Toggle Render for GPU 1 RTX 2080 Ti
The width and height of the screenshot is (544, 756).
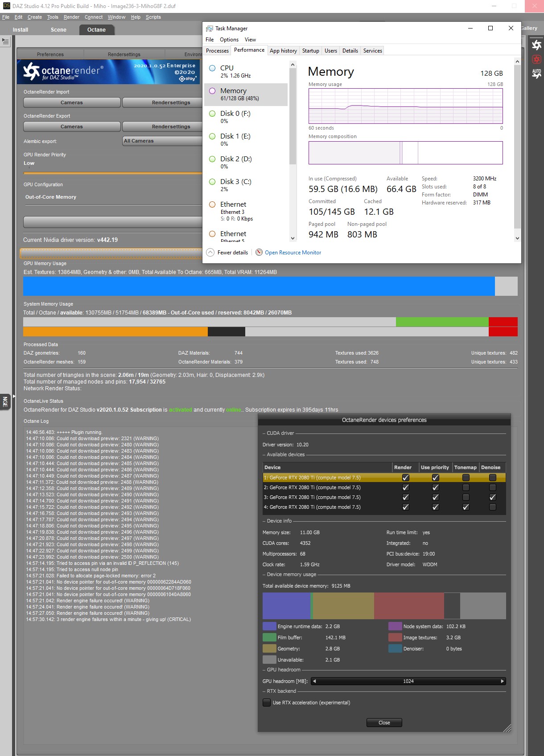click(x=406, y=478)
